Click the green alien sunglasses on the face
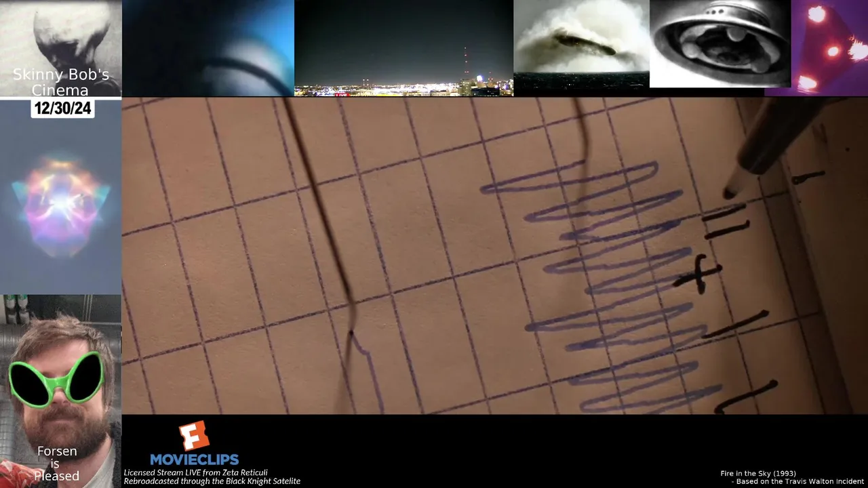Image resolution: width=868 pixels, height=488 pixels. [x=56, y=380]
